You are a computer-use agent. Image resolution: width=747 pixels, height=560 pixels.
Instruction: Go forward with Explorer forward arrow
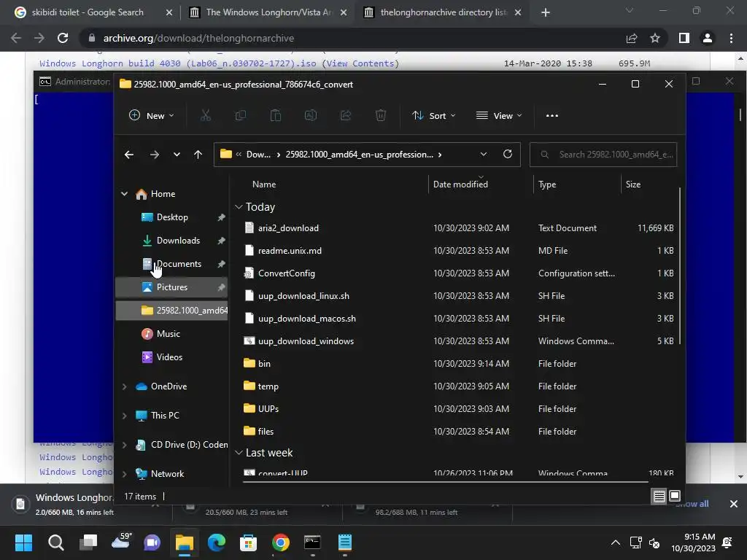[x=155, y=155]
